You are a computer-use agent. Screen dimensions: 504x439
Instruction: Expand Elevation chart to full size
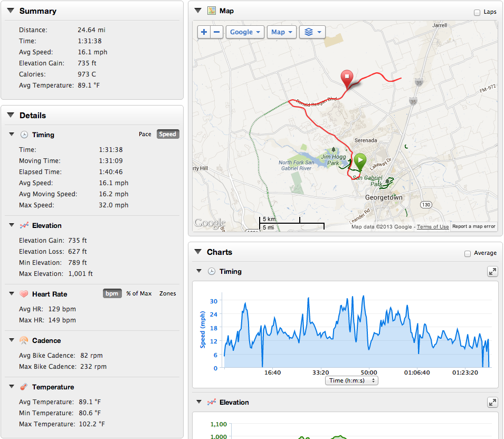492,402
